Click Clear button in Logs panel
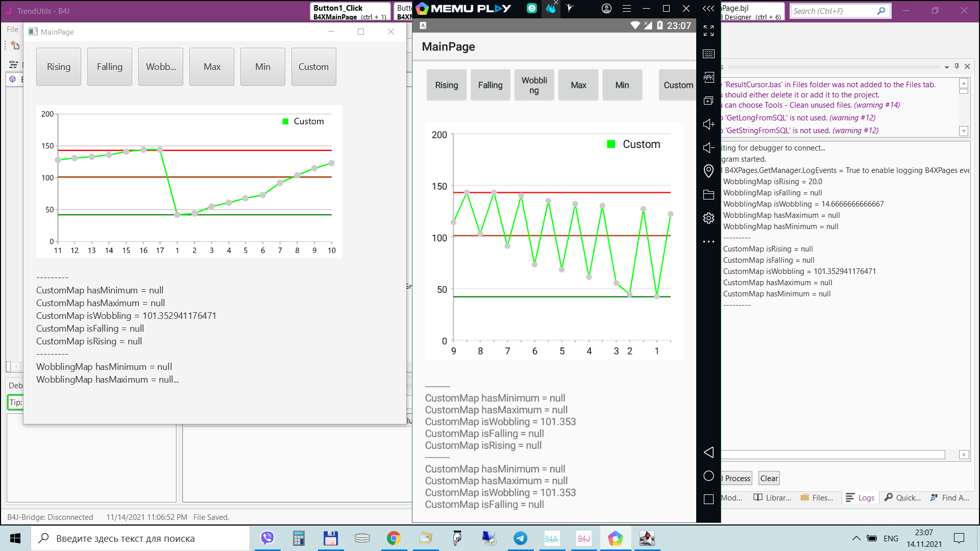980x551 pixels. click(x=769, y=478)
